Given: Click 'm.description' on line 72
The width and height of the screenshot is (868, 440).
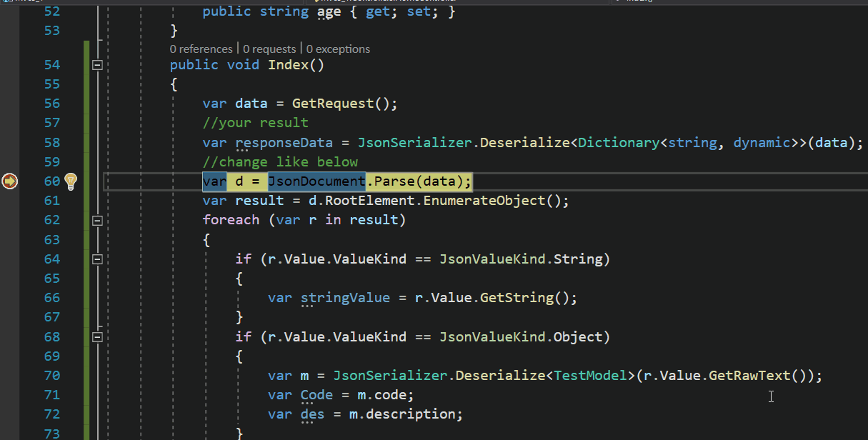Looking at the screenshot, I should [x=402, y=414].
